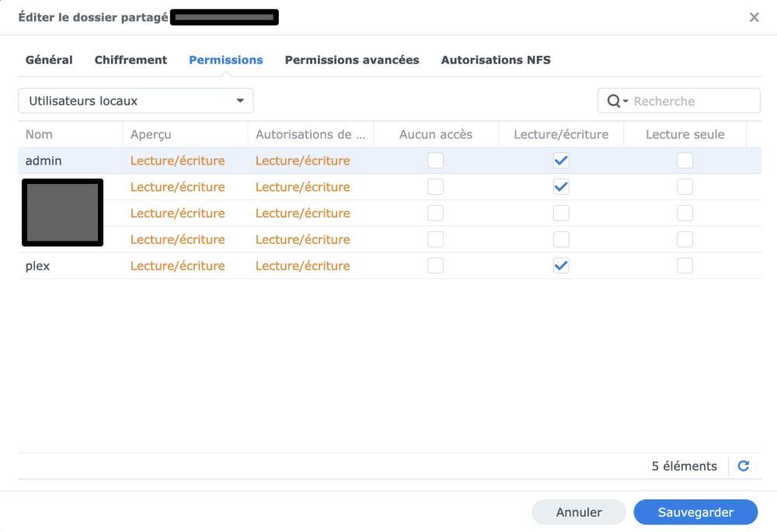The image size is (777, 532).
Task: Check Aucun accès for plex user
Action: pyautogui.click(x=436, y=266)
